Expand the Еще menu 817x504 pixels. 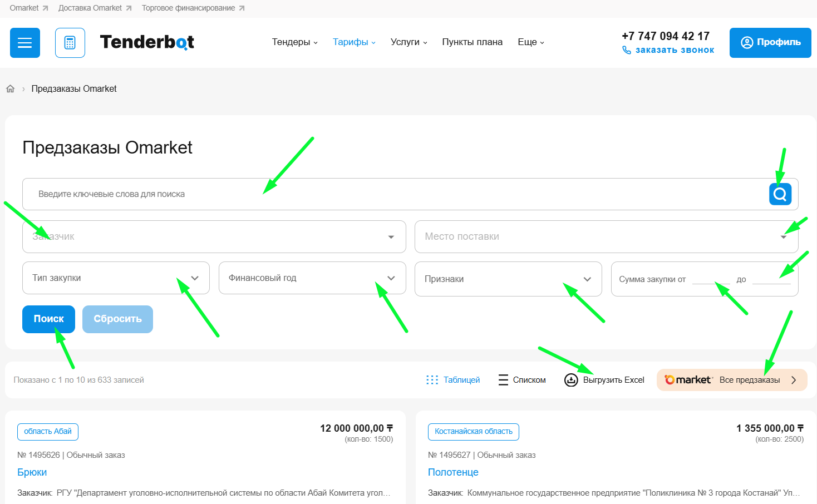[x=531, y=42]
